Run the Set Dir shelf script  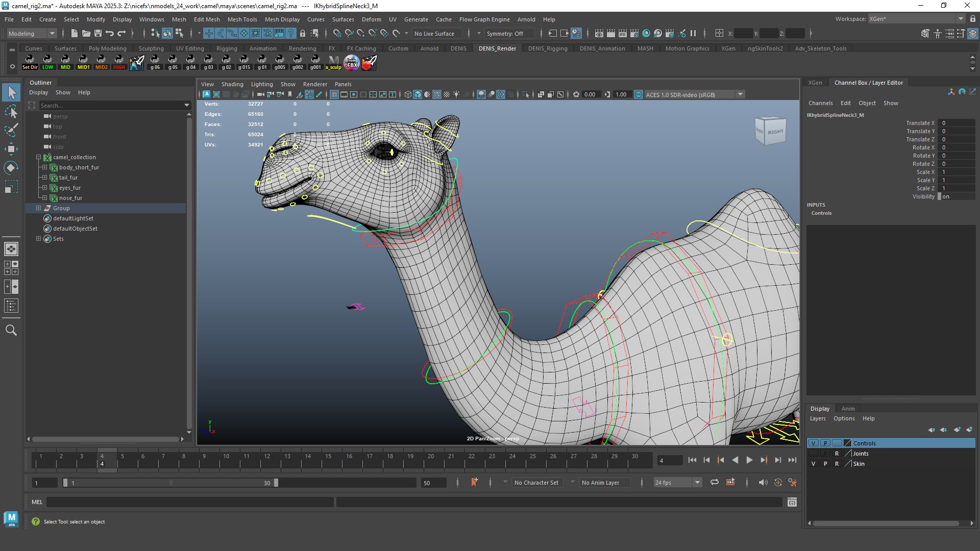coord(30,63)
